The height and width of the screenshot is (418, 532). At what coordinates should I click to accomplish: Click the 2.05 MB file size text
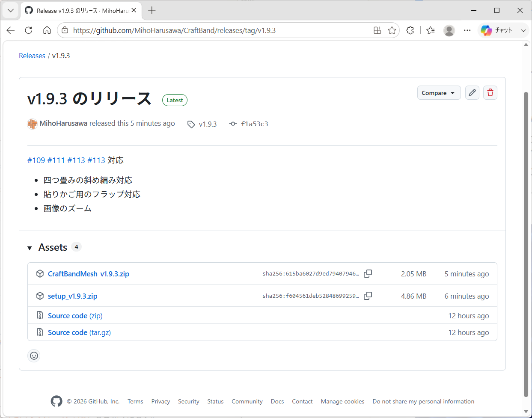pyautogui.click(x=413, y=274)
